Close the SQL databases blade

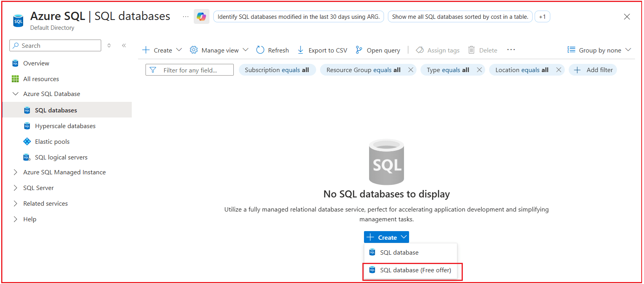coord(627,16)
